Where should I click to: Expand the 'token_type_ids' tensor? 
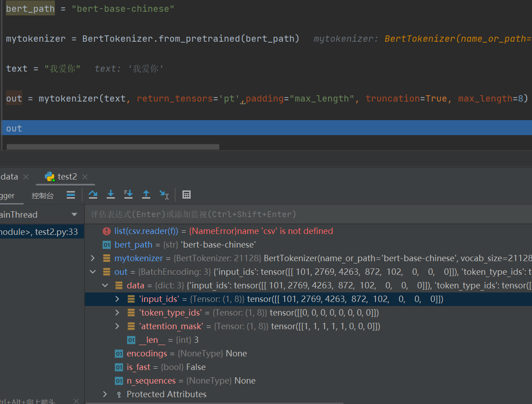click(x=118, y=312)
